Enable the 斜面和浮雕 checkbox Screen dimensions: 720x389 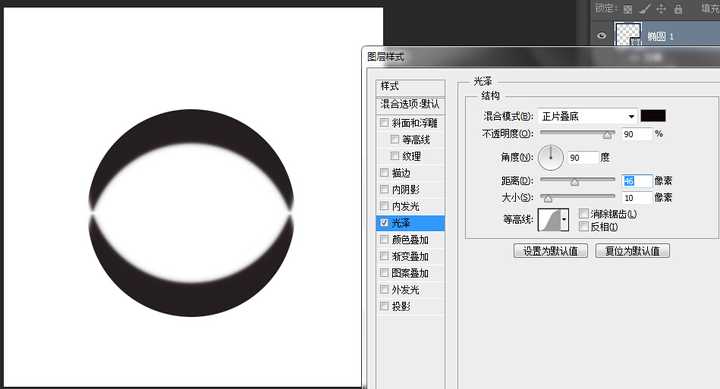pyautogui.click(x=384, y=123)
